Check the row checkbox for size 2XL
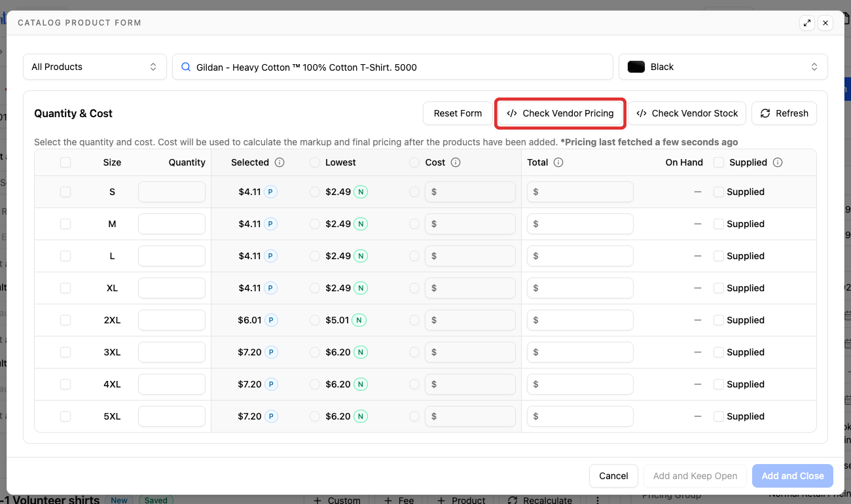This screenshot has height=504, width=851. click(65, 320)
